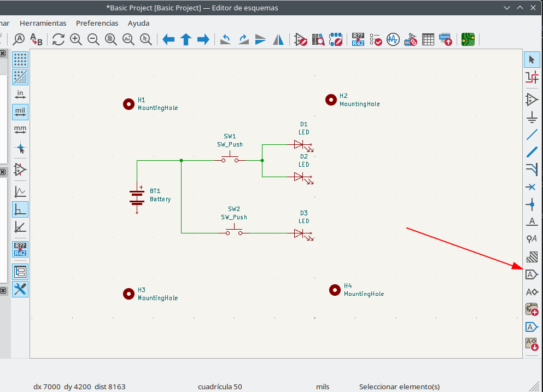Screen dimensions: 543x392
Task: Open the Ayuda menu
Action: tap(138, 23)
